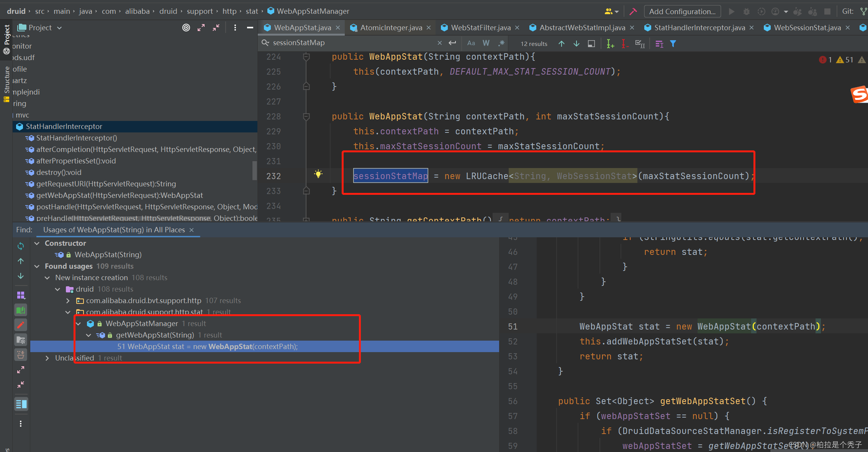Select the WebSessionStat.java tab
868x452 pixels.
coord(808,28)
